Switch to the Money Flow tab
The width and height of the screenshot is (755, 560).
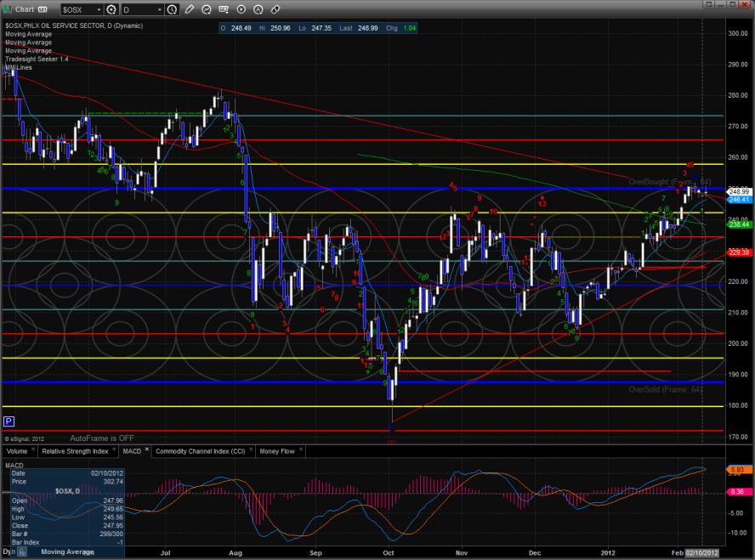tap(277, 451)
